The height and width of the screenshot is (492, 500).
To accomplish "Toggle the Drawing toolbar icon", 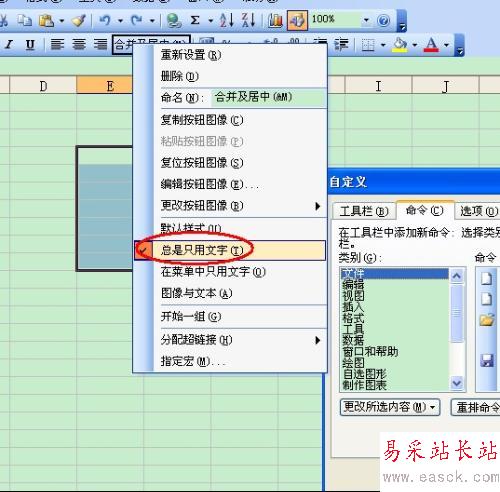I will click(297, 21).
